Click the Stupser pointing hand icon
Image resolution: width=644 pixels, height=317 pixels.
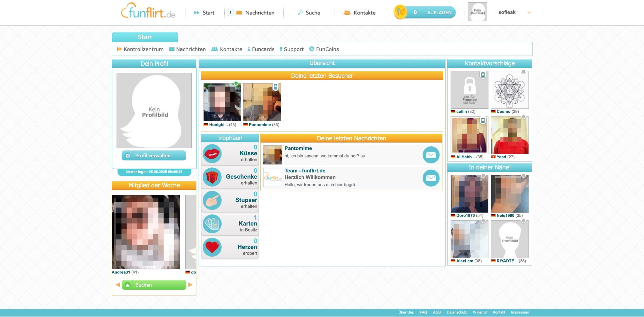click(x=212, y=200)
